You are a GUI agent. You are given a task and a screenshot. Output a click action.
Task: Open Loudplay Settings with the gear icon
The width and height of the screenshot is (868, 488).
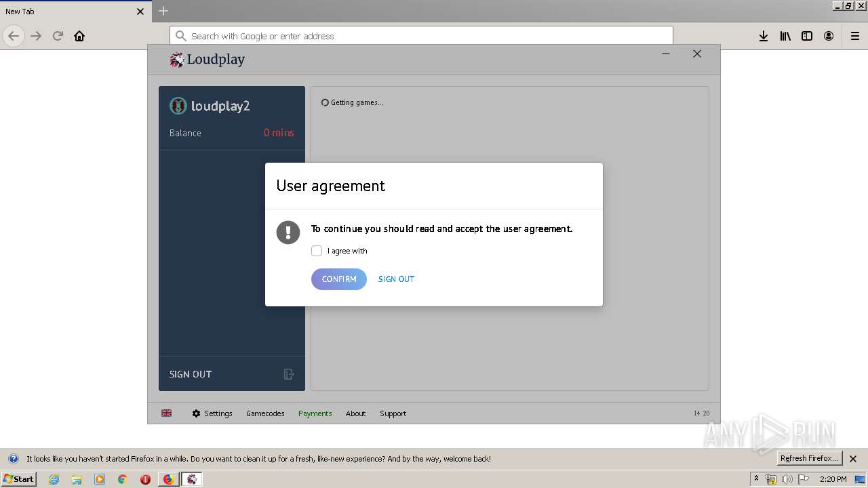coord(212,413)
